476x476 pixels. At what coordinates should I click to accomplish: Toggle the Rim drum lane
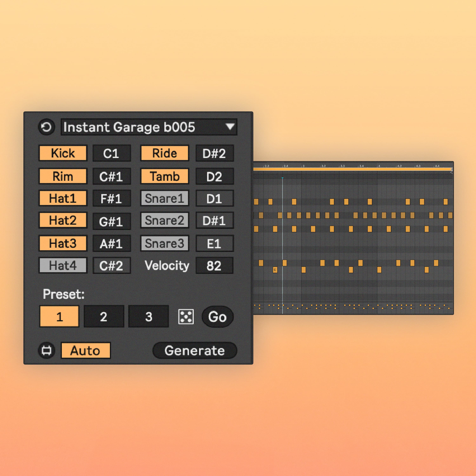coord(63,176)
